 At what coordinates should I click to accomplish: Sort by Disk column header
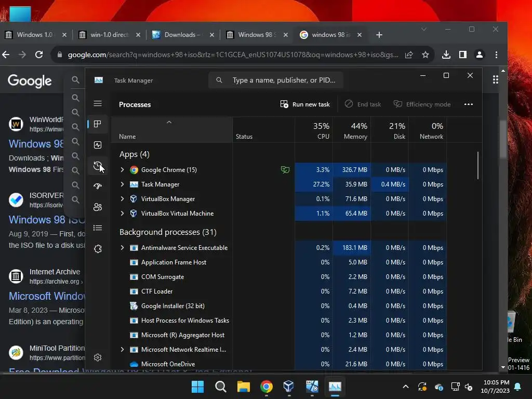[390, 130]
